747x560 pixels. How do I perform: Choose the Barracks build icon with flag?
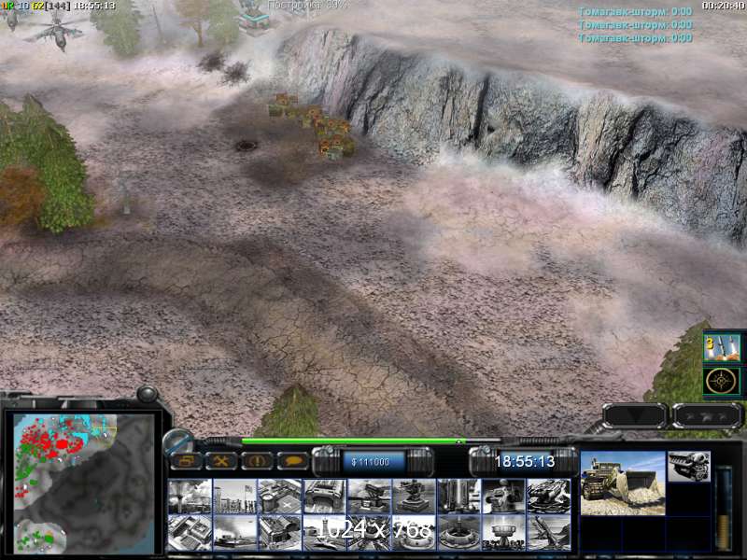coord(234,497)
